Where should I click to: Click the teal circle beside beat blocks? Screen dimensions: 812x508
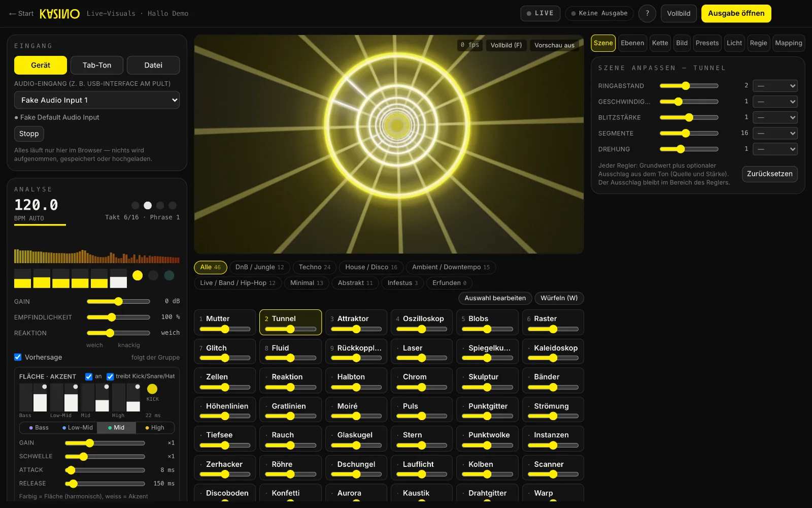(170, 275)
